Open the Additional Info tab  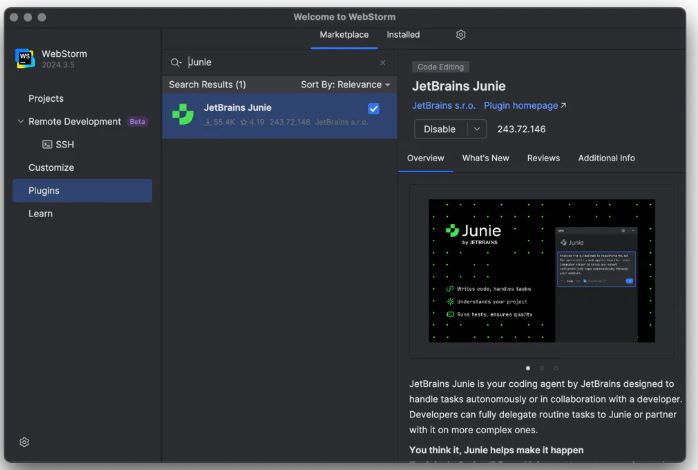606,158
